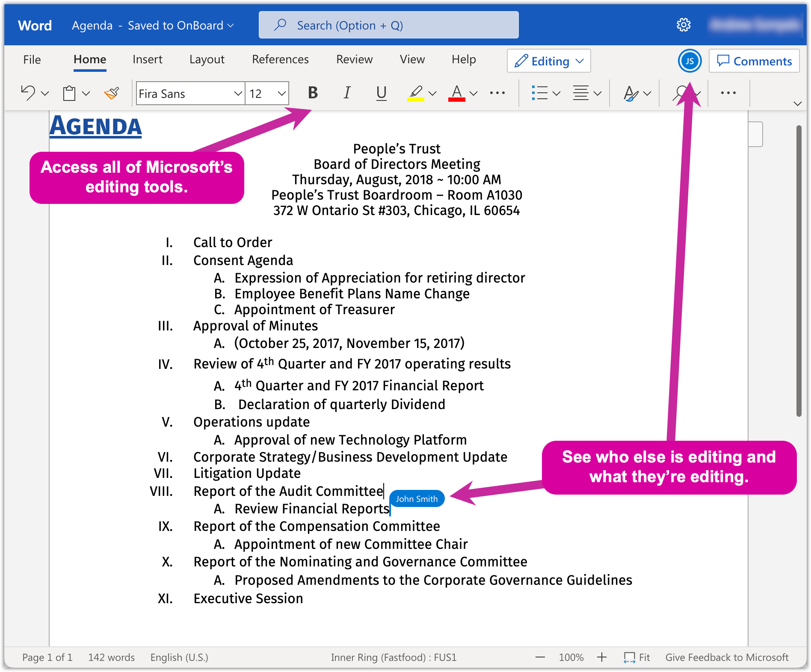Click the zoom in plus button
The image size is (811, 672).
[x=602, y=657]
